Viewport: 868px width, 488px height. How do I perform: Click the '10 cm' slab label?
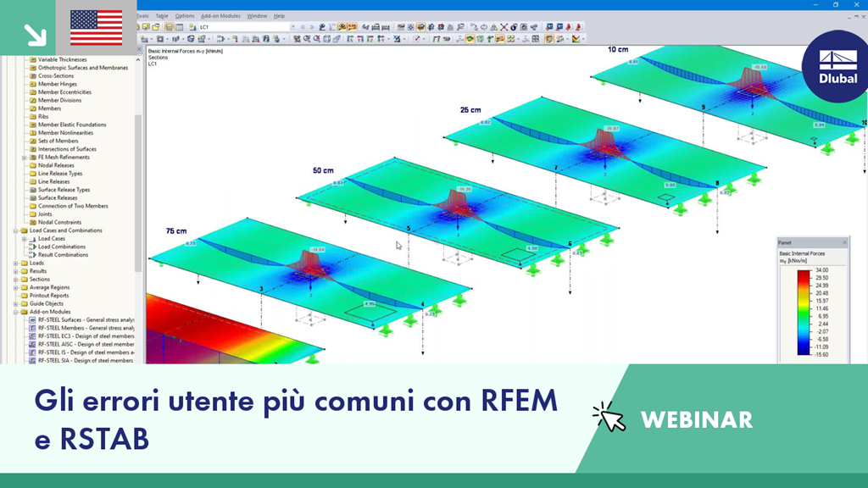(618, 49)
